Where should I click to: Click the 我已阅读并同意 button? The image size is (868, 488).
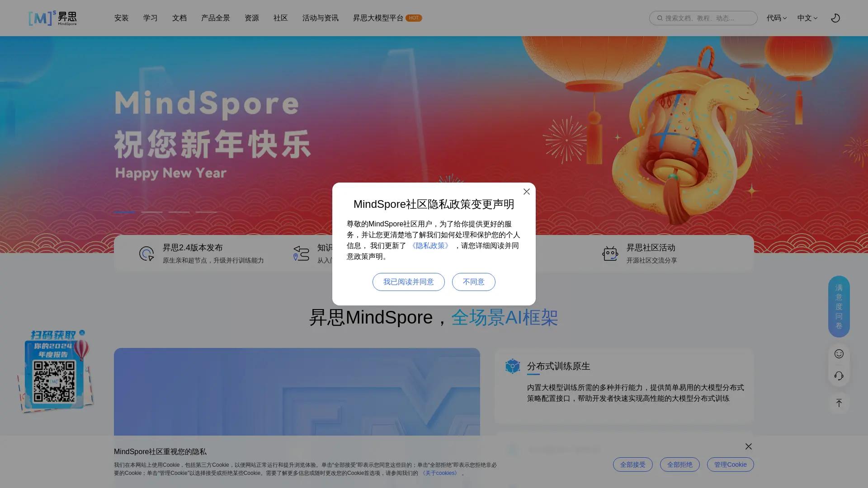point(408,282)
